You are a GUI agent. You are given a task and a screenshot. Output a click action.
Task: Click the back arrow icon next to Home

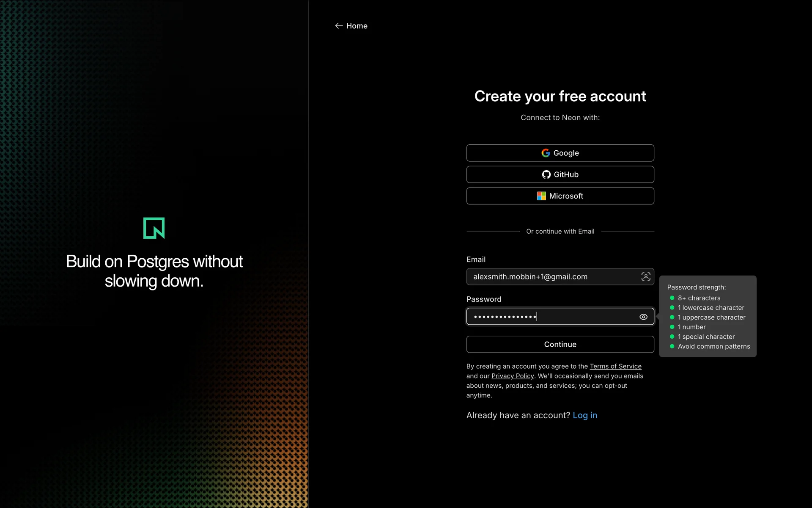[339, 26]
